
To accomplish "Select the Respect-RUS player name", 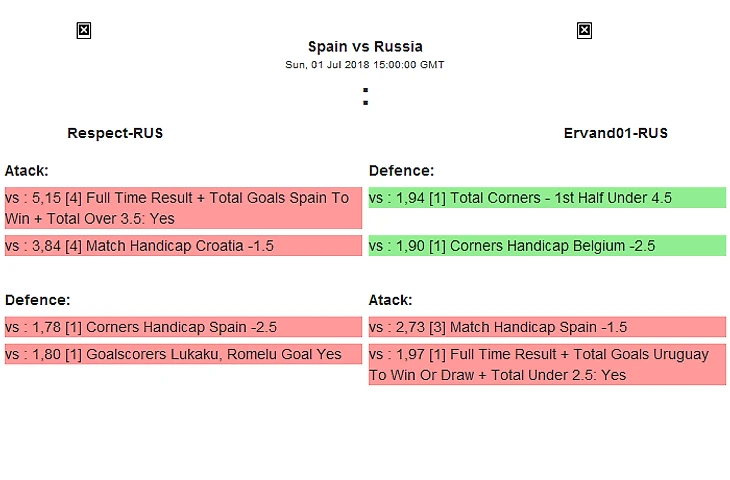I will [x=115, y=133].
